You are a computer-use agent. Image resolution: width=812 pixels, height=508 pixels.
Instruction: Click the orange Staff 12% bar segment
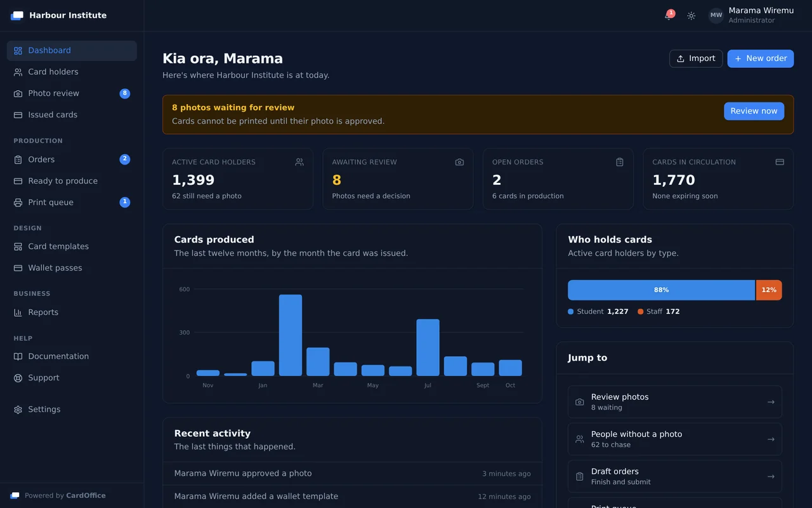click(x=769, y=290)
